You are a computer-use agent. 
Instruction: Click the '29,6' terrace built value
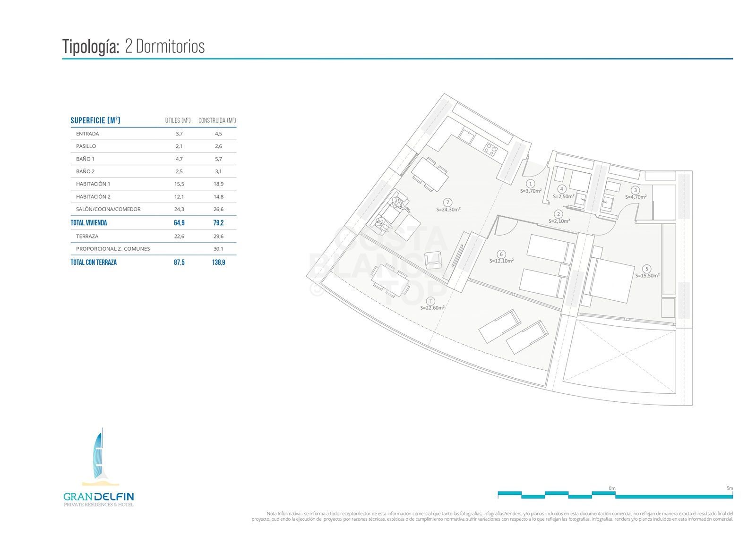click(218, 236)
